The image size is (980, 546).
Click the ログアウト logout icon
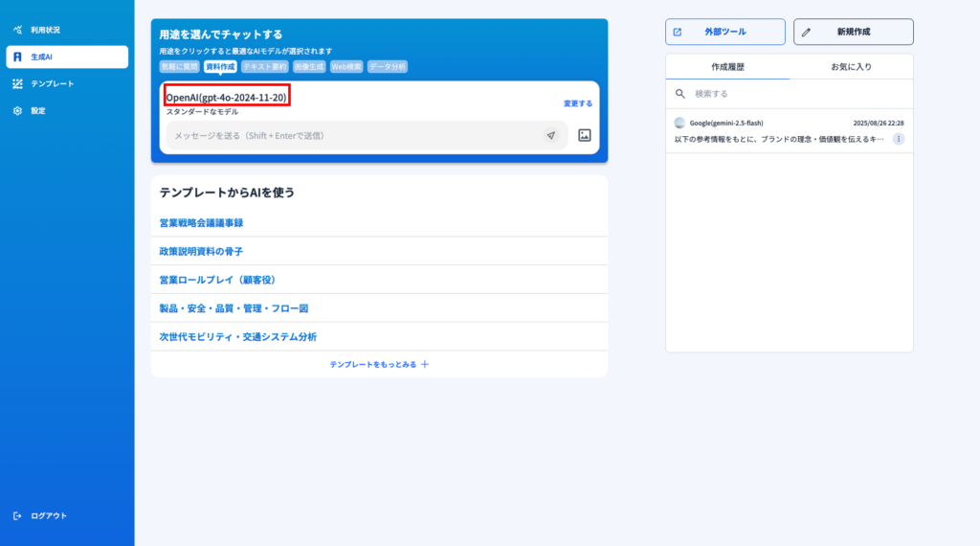click(x=17, y=515)
